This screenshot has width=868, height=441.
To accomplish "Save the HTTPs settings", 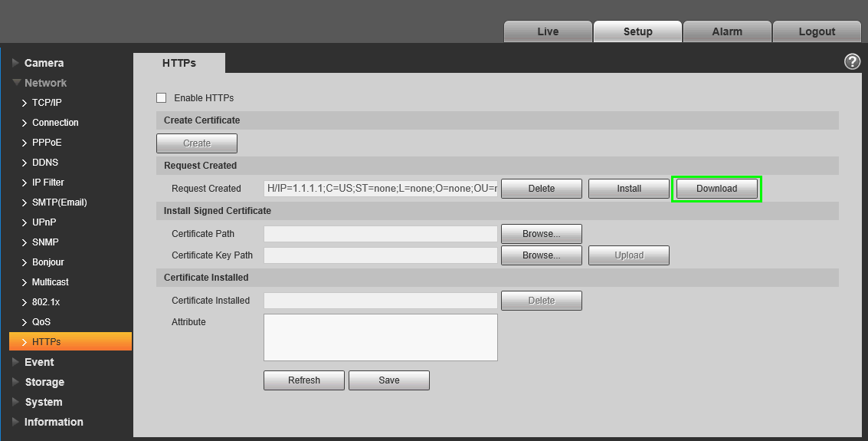I will [x=389, y=380].
